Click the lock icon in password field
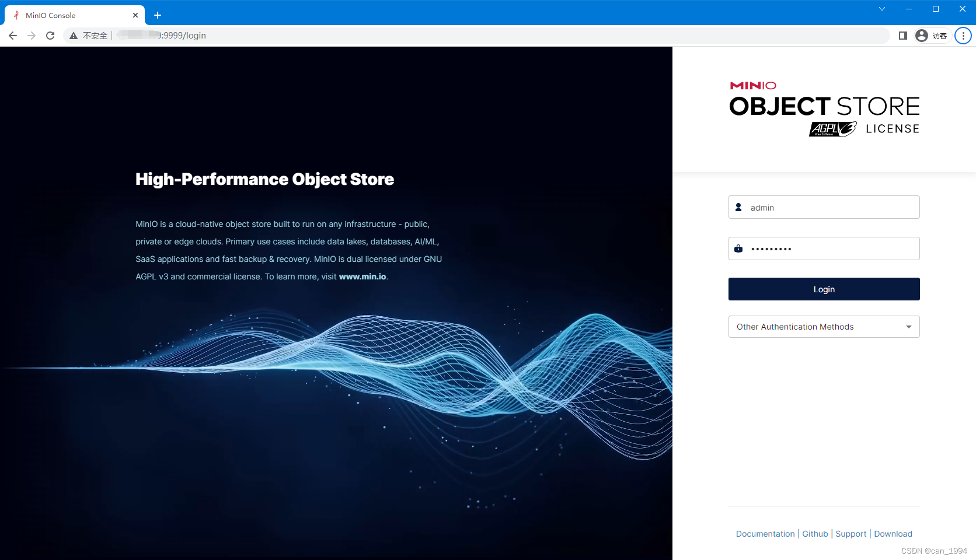 pyautogui.click(x=738, y=249)
